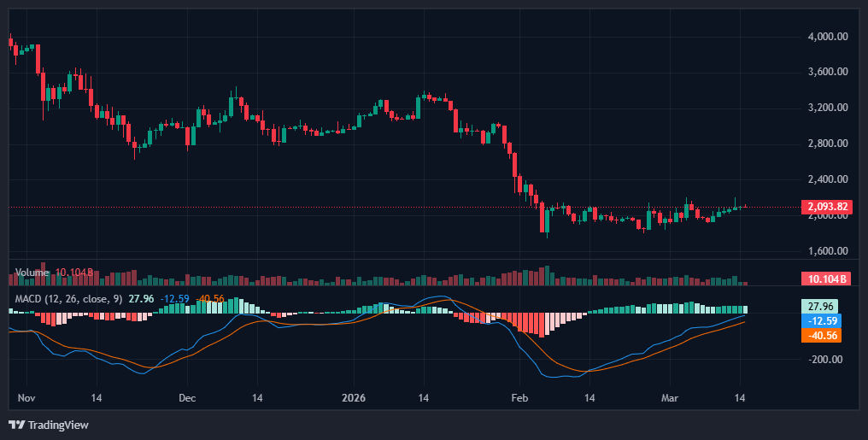The height and width of the screenshot is (440, 868).
Task: Select the current price label 2,093.82
Action: [x=827, y=207]
